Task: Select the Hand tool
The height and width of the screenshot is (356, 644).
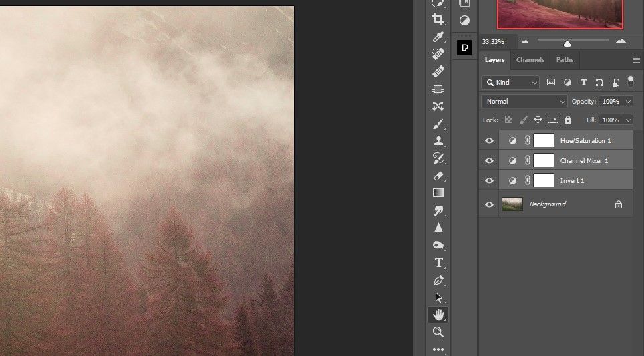Action: pos(438,315)
